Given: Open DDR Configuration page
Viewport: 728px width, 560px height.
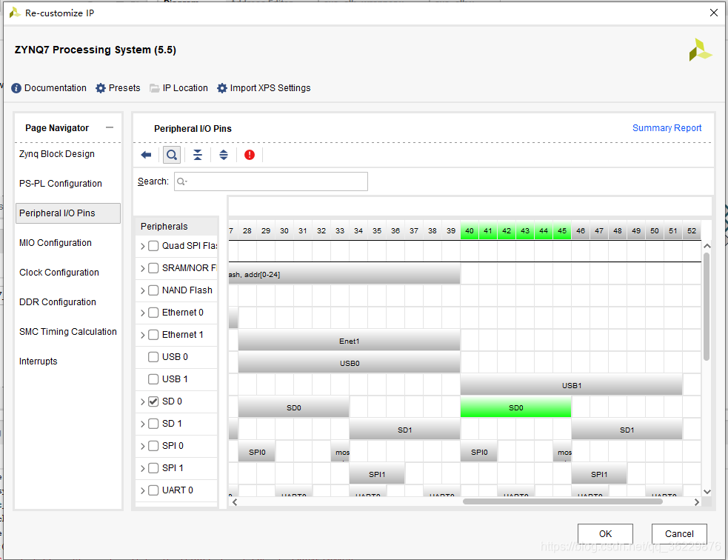Looking at the screenshot, I should point(58,302).
